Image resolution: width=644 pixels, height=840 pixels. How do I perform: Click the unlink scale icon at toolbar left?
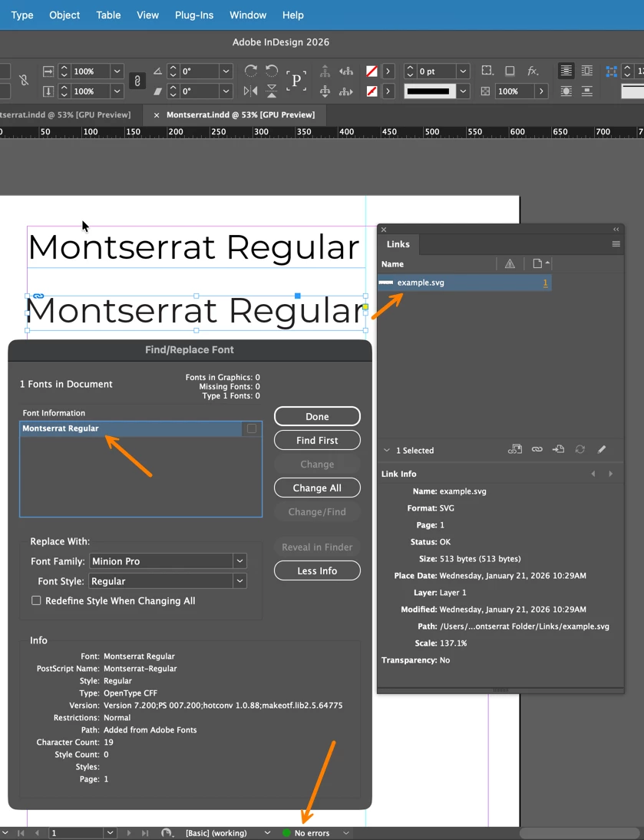point(24,81)
